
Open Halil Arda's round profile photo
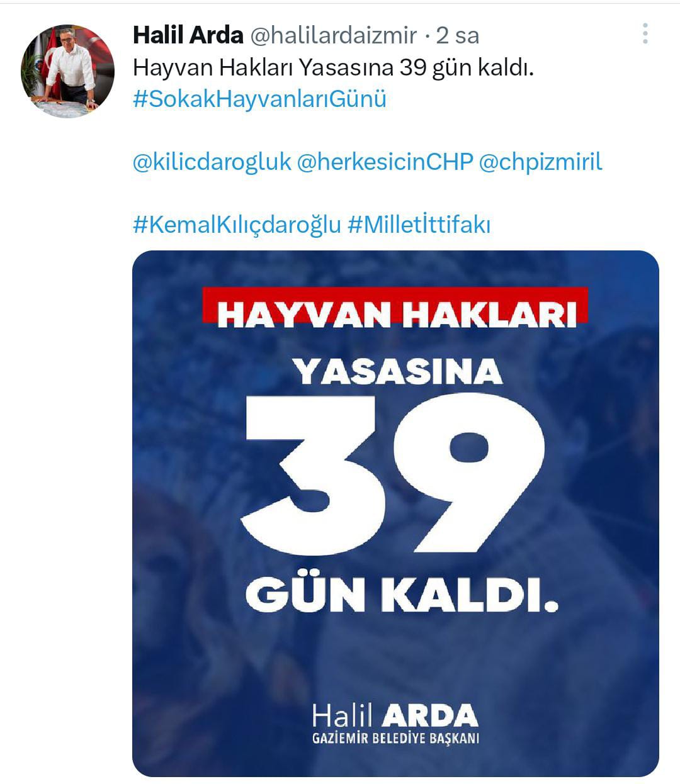point(68,71)
